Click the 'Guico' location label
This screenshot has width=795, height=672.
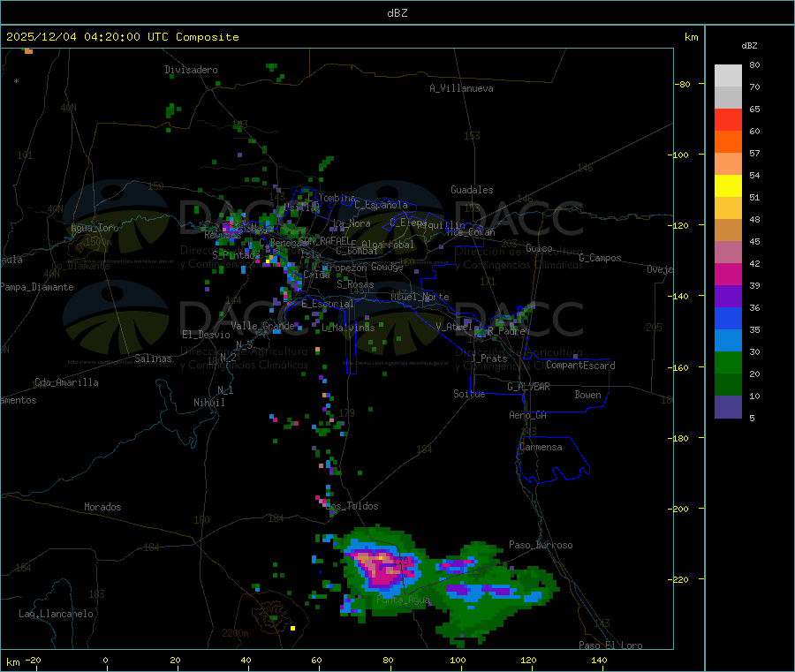click(x=539, y=248)
